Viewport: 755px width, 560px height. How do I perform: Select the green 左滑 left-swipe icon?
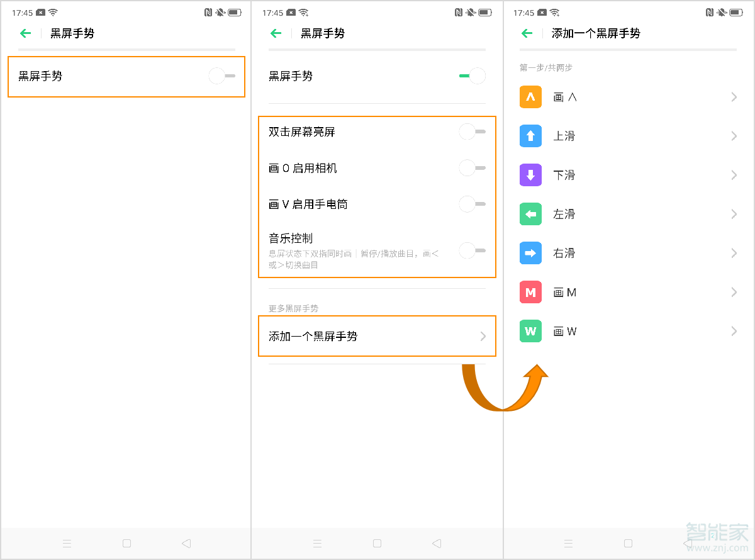(530, 214)
